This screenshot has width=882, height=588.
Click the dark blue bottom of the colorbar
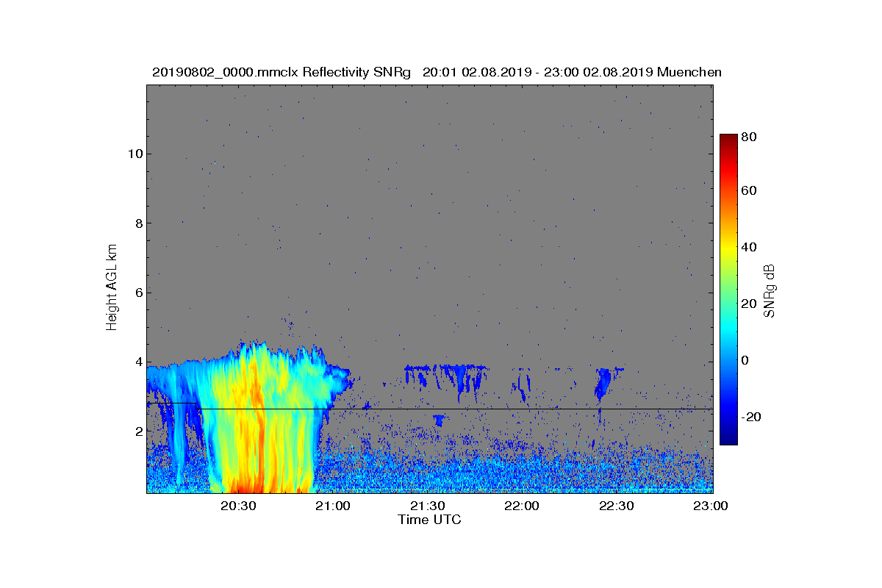(728, 438)
